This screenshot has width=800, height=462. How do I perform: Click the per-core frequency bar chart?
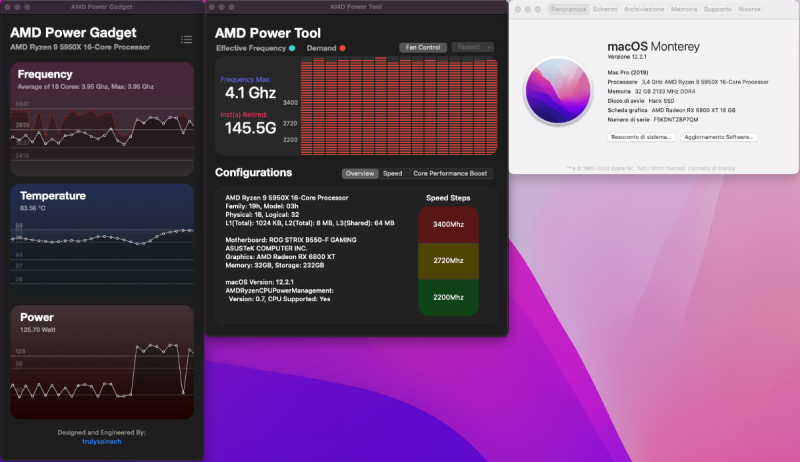pyautogui.click(x=399, y=106)
